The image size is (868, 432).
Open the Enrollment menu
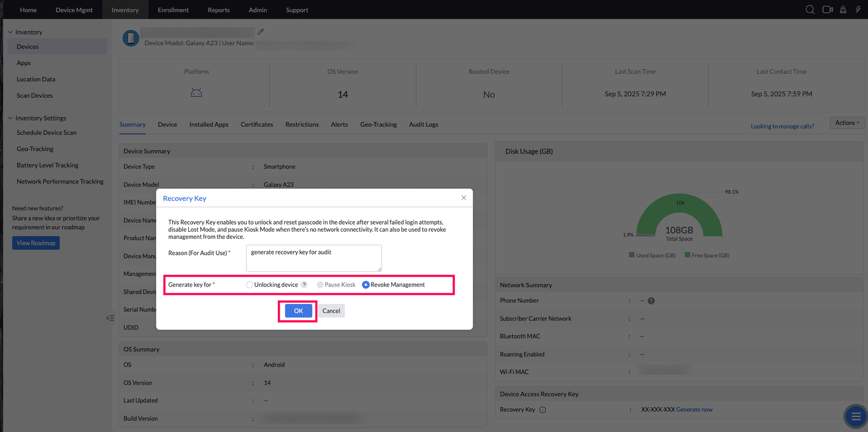(173, 10)
